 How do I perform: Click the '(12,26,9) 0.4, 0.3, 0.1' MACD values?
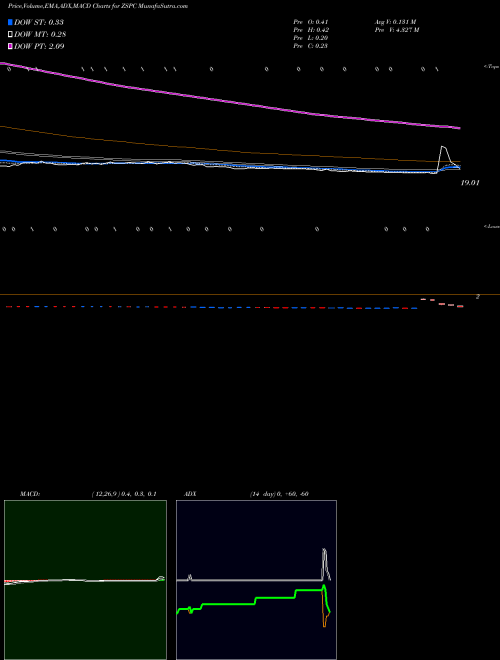124,494
